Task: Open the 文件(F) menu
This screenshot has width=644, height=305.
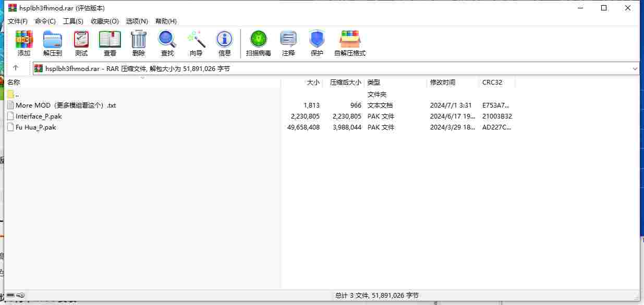Action: 18,21
